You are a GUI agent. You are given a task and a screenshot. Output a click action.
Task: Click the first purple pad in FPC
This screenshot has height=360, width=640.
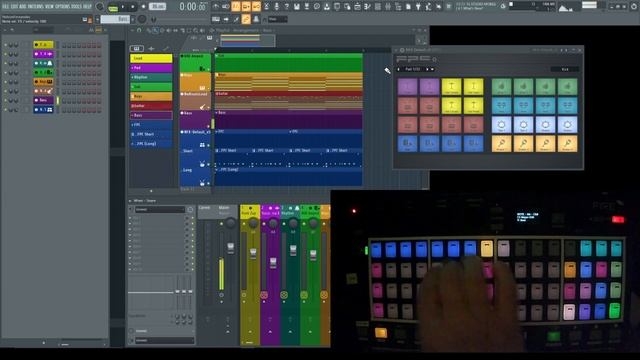click(x=407, y=87)
